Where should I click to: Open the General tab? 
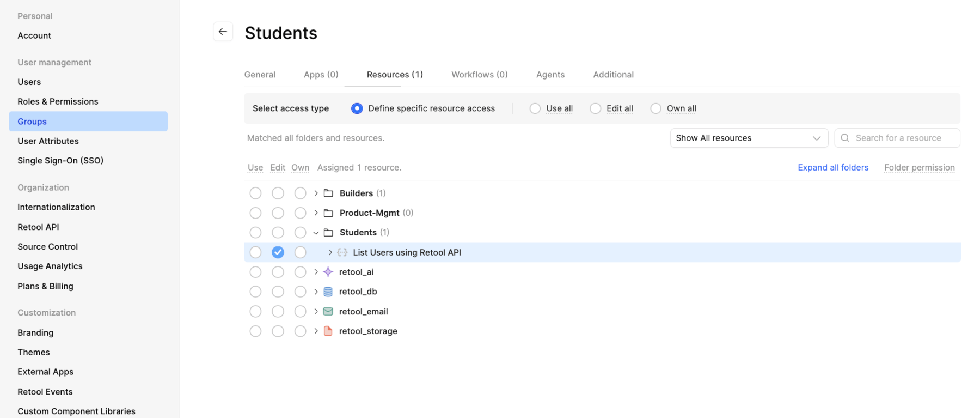click(x=260, y=75)
